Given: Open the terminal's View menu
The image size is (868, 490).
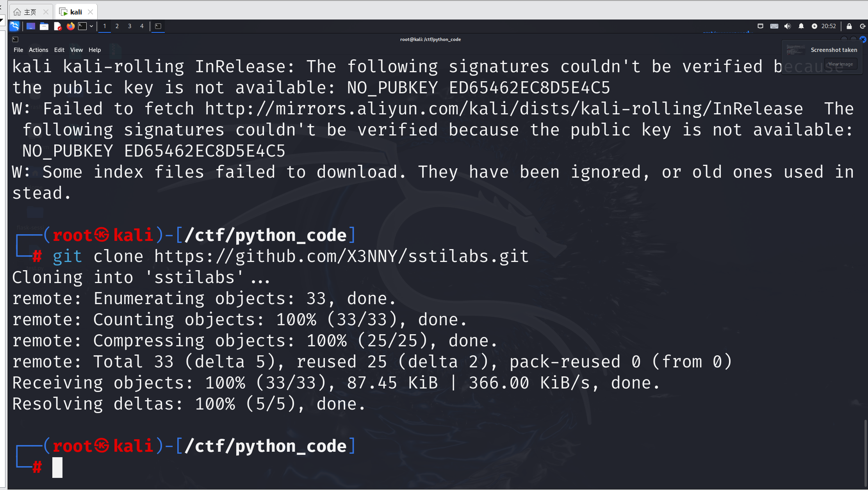Looking at the screenshot, I should (x=76, y=50).
